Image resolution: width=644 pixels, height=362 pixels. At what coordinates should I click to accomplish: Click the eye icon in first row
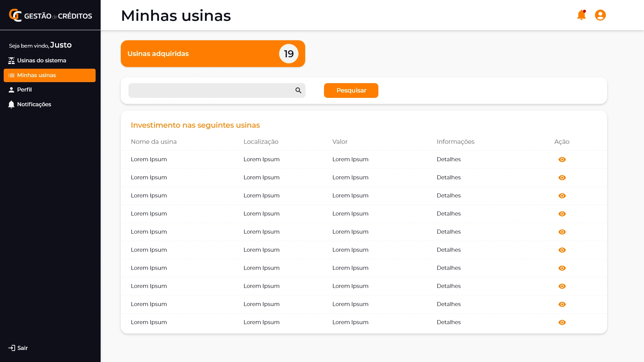(x=562, y=160)
